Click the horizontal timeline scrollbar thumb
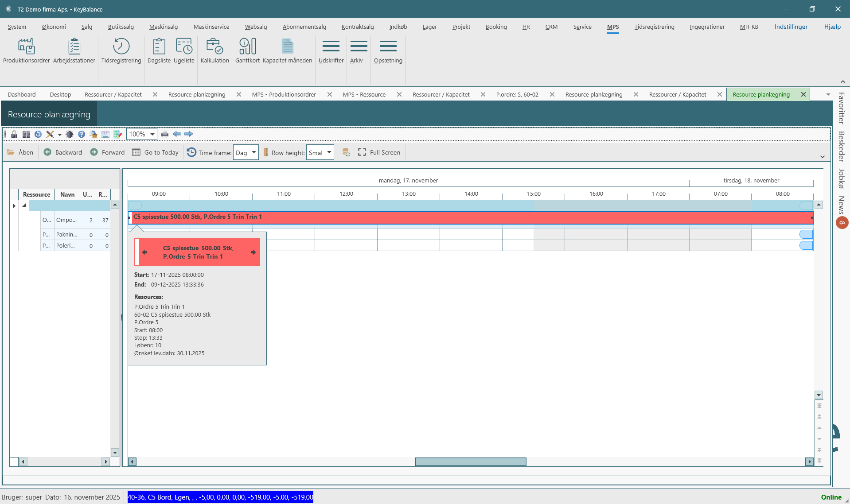 (470, 461)
